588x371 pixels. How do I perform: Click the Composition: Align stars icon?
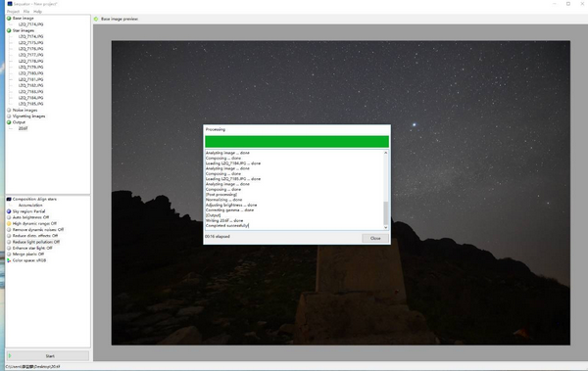pyautogui.click(x=9, y=199)
